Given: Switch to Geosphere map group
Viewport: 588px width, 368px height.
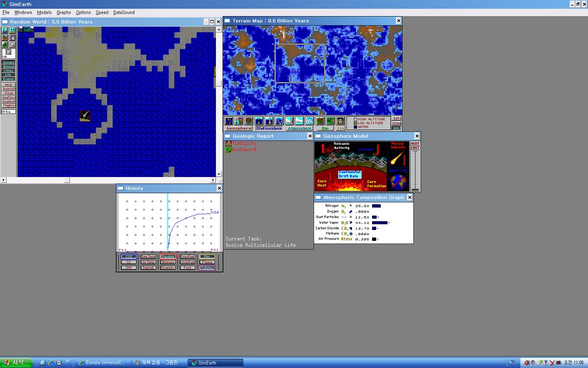Looking at the screenshot, I should pyautogui.click(x=238, y=128).
